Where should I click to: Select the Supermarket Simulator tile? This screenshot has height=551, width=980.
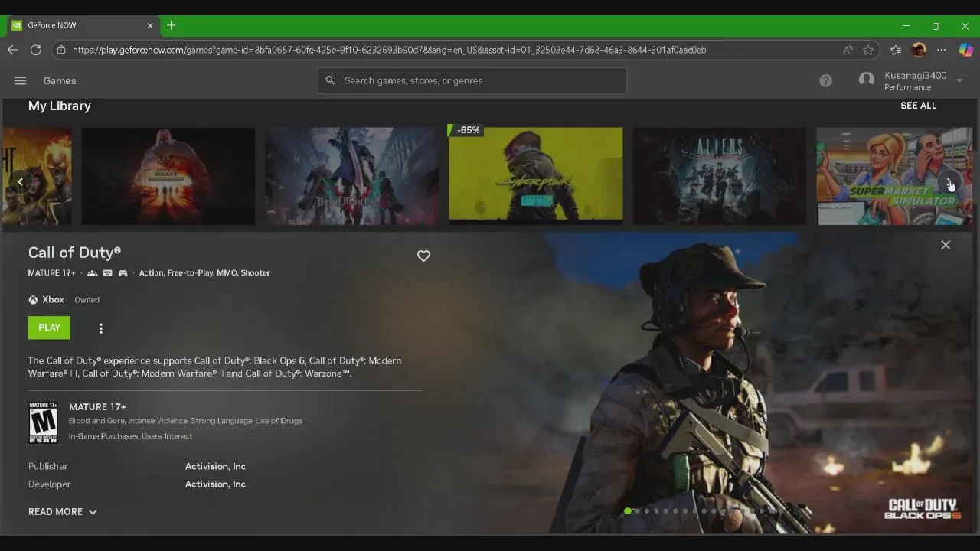894,176
